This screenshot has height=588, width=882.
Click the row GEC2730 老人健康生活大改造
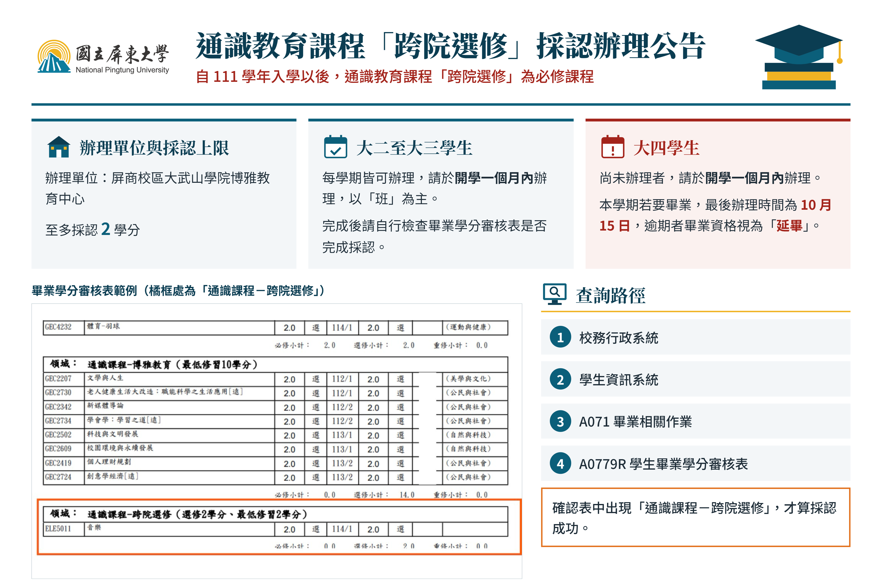(275, 393)
